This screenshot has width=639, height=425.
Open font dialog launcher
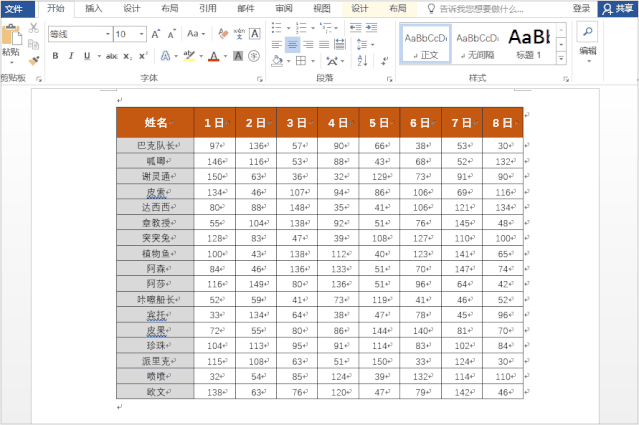[x=260, y=79]
